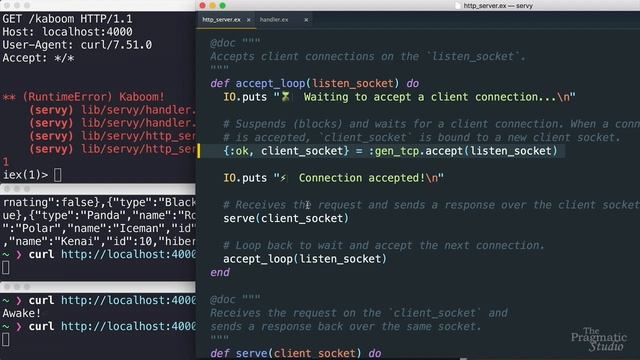Click the '"Polar","name":"Iceman"' JSON output line
This screenshot has height=360, width=640.
(x=99, y=229)
